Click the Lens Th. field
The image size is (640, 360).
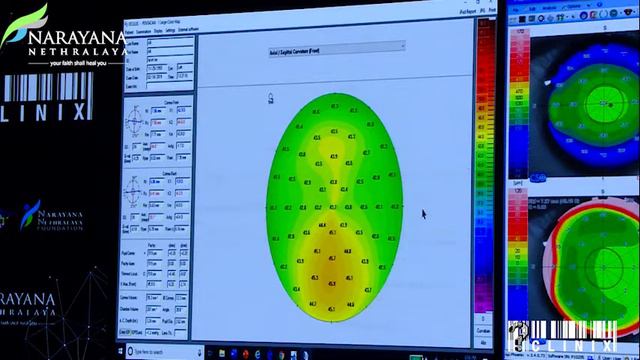pos(180,333)
